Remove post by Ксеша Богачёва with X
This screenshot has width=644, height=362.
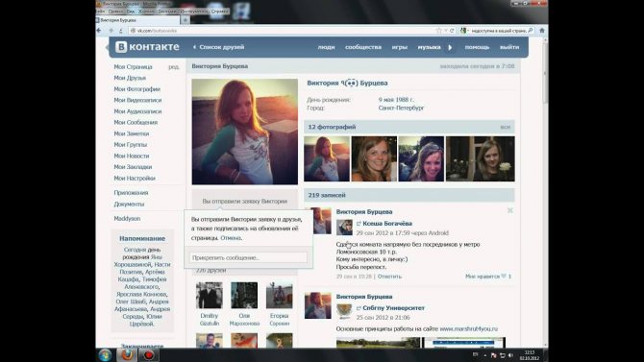[x=510, y=210]
